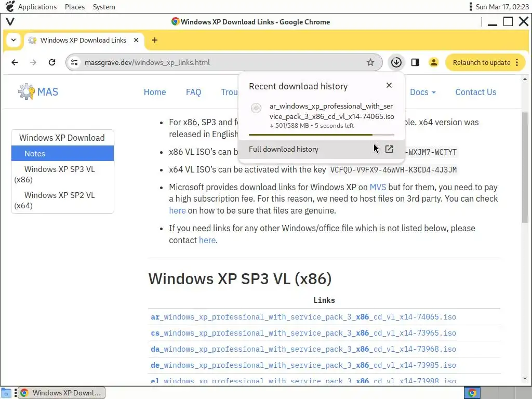Click the download progress bar
This screenshot has height=399, width=532.
pos(321,135)
